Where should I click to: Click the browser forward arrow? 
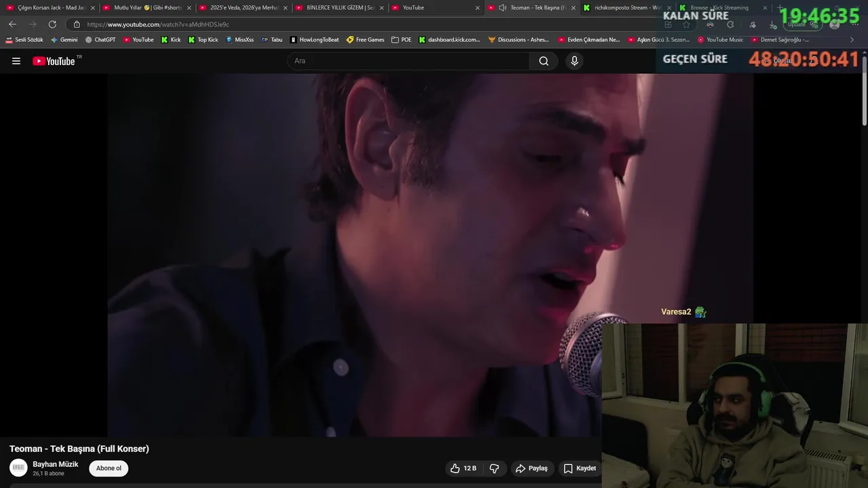[x=32, y=24]
